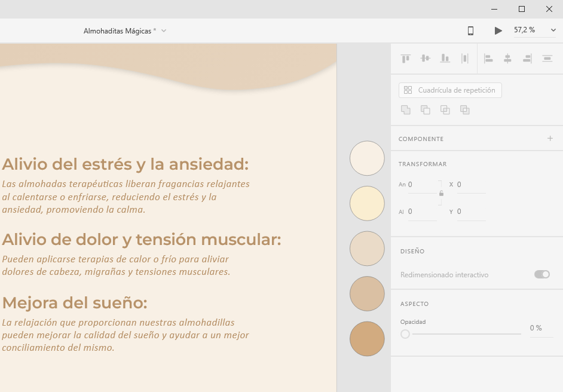Click the Cuadrícula de repetición button
Viewport: 563px width, 392px height.
pos(450,90)
